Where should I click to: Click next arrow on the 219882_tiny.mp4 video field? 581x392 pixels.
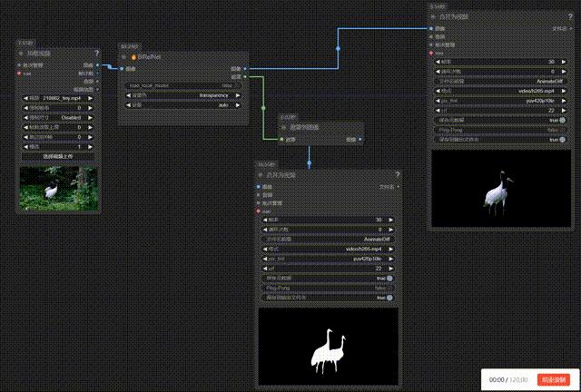90,98
